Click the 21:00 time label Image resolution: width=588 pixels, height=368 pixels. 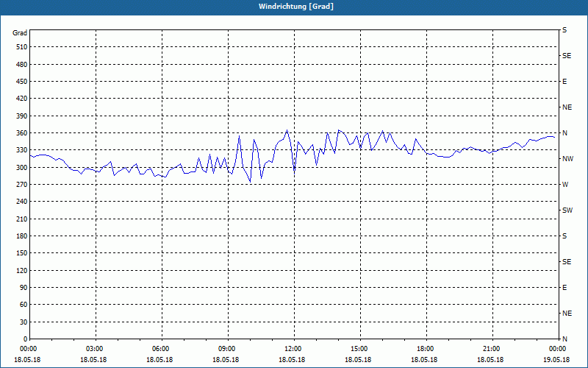point(490,349)
